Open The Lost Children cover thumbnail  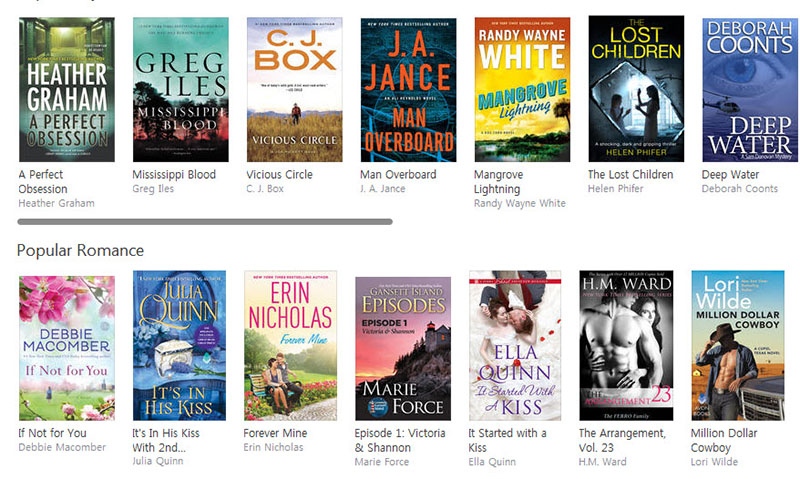pos(636,89)
